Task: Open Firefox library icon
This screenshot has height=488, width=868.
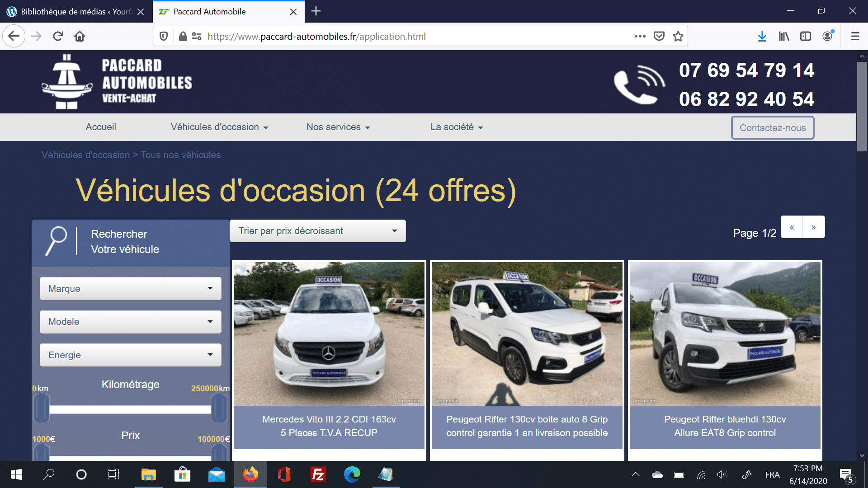Action: pos(783,36)
